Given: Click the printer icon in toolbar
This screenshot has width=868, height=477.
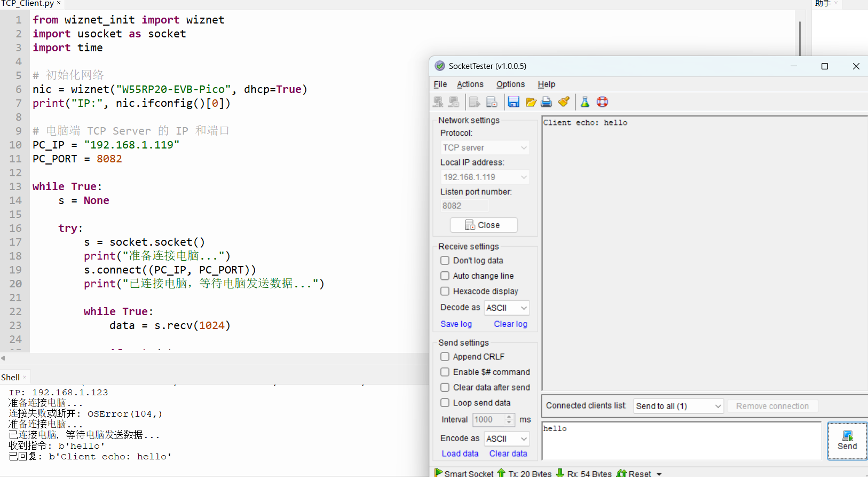Looking at the screenshot, I should point(547,102).
